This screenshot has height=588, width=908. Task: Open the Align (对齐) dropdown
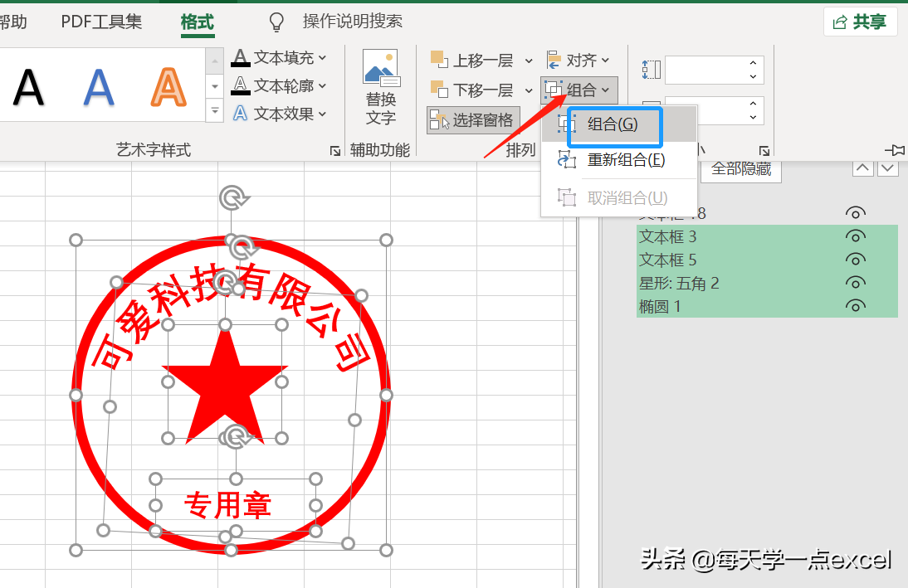[x=578, y=61]
